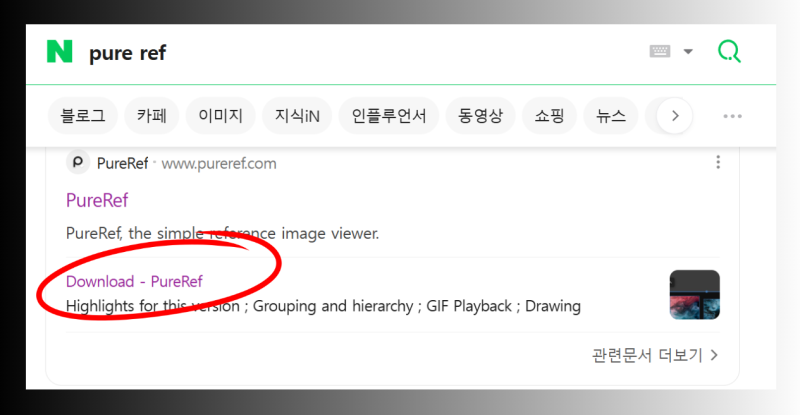
Task: Open the www.pureref.com URL link
Action: point(219,164)
